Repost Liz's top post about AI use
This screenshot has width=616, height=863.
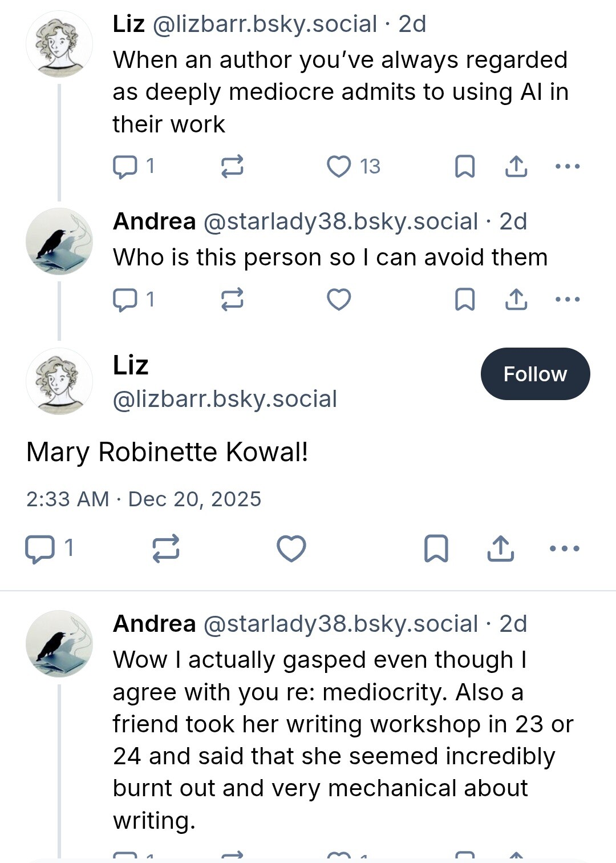pos(232,167)
